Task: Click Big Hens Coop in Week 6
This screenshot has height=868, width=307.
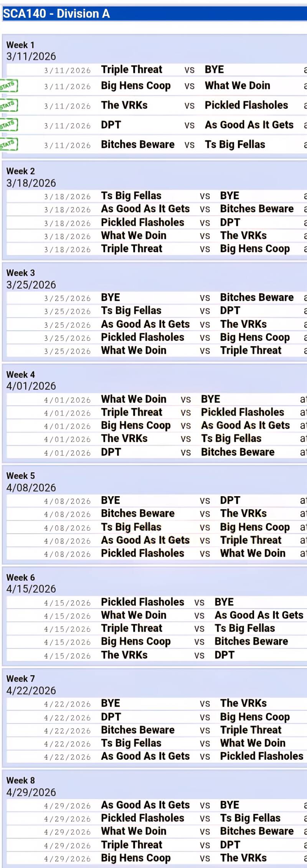Action: 135,641
